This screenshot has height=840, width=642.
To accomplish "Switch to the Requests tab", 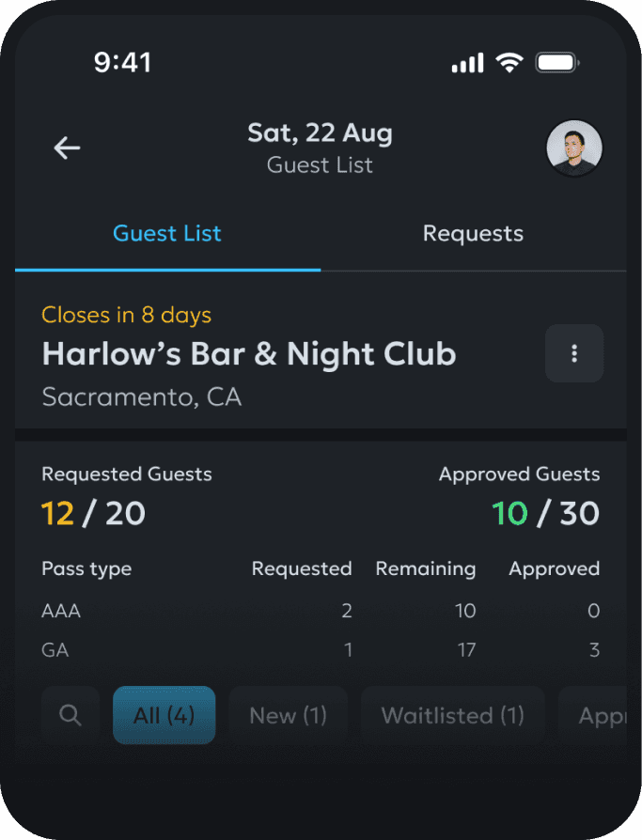I will (473, 234).
